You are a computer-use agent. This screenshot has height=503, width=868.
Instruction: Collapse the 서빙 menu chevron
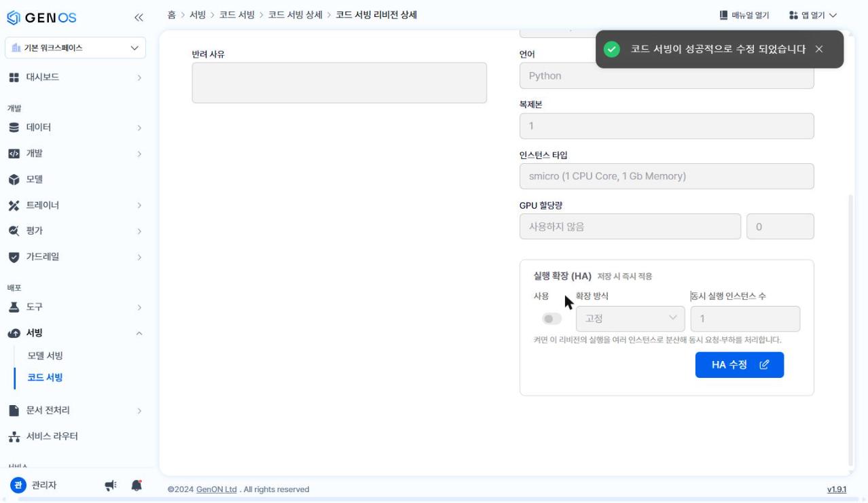tap(139, 333)
